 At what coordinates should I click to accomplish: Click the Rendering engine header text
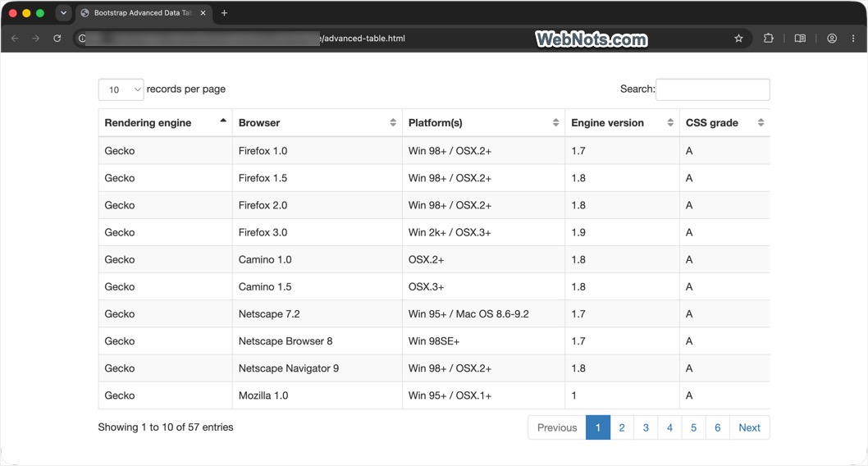(x=148, y=123)
